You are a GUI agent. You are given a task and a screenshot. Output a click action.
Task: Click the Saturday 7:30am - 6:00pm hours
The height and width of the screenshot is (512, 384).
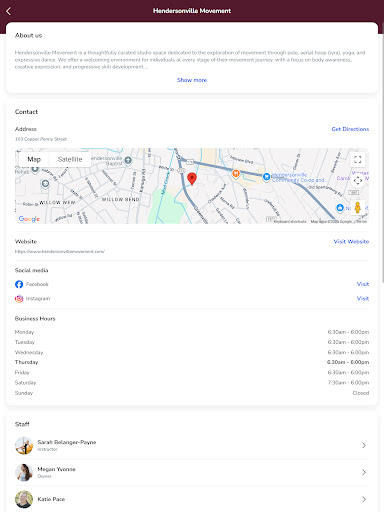[348, 383]
